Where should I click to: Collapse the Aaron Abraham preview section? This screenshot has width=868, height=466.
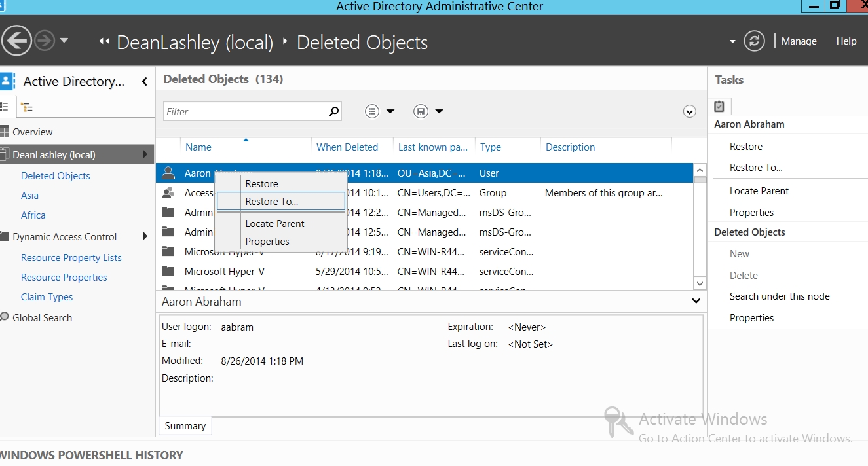(x=696, y=301)
